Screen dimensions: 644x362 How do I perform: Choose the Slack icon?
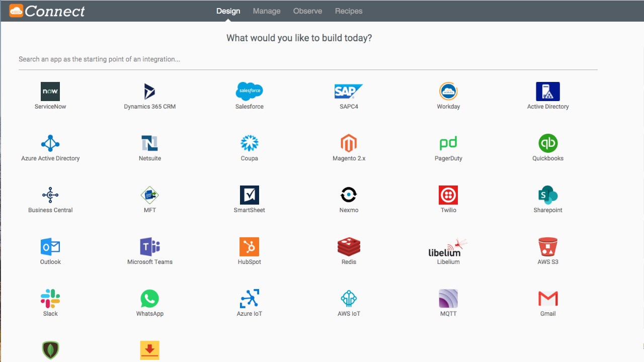pos(50,299)
